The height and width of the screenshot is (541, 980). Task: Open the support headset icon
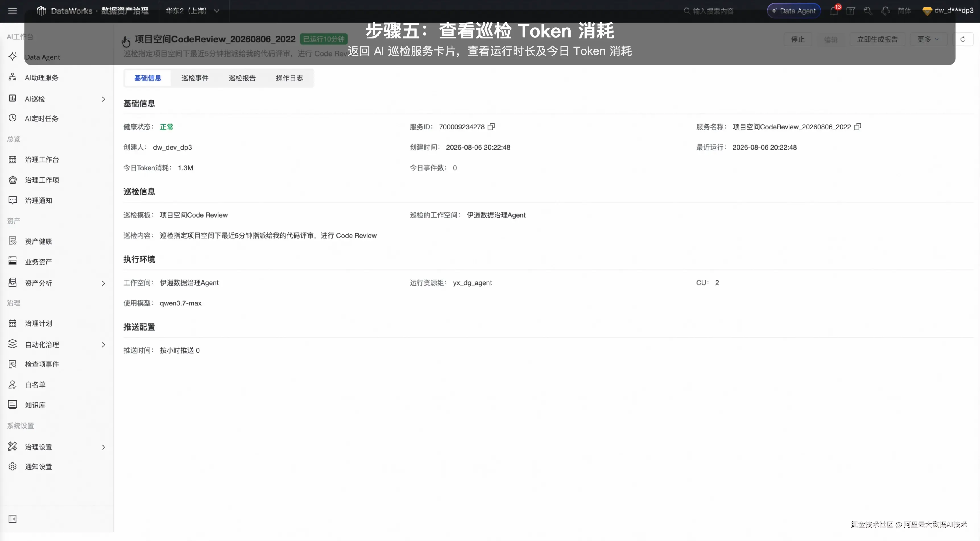tap(885, 11)
